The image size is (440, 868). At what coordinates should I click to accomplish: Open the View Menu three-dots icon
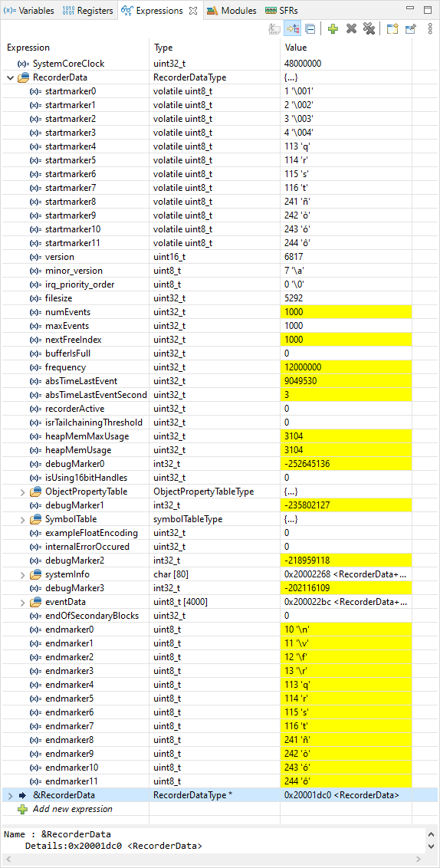(x=430, y=29)
